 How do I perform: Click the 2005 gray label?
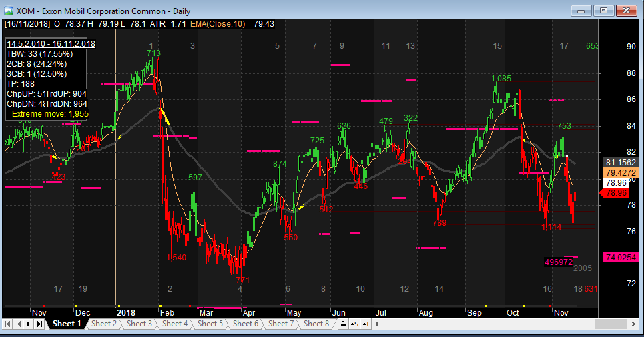coord(583,268)
